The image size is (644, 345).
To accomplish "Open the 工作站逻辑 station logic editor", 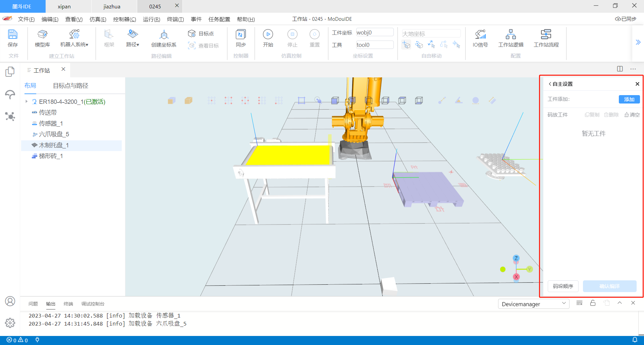I will [x=511, y=38].
